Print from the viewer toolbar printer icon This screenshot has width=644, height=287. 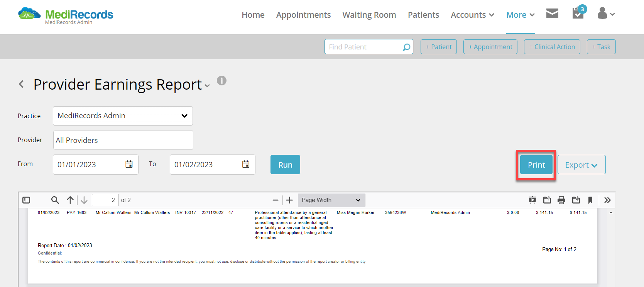[561, 200]
